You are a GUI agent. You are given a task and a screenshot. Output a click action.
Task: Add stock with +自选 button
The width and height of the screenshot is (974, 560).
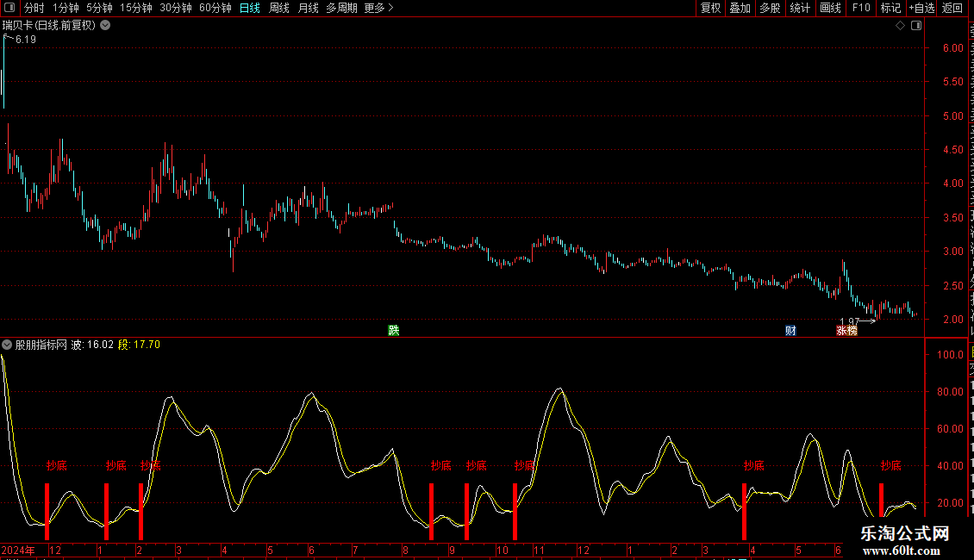click(x=921, y=8)
